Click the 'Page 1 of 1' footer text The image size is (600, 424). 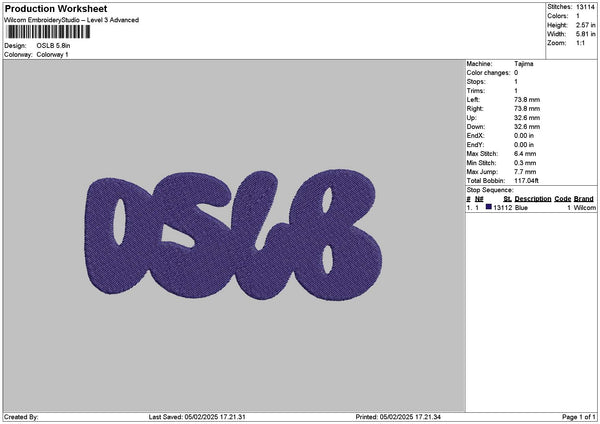pos(579,417)
